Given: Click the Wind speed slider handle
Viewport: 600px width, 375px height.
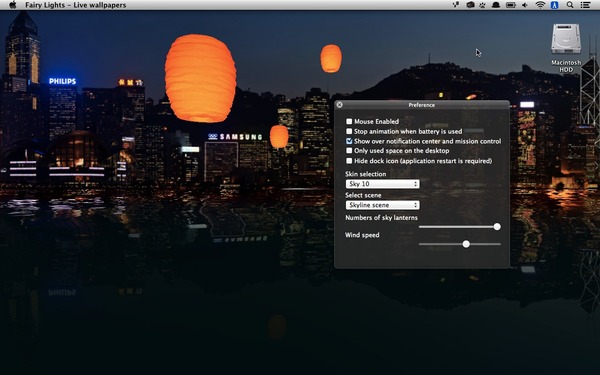Looking at the screenshot, I should pyautogui.click(x=466, y=244).
